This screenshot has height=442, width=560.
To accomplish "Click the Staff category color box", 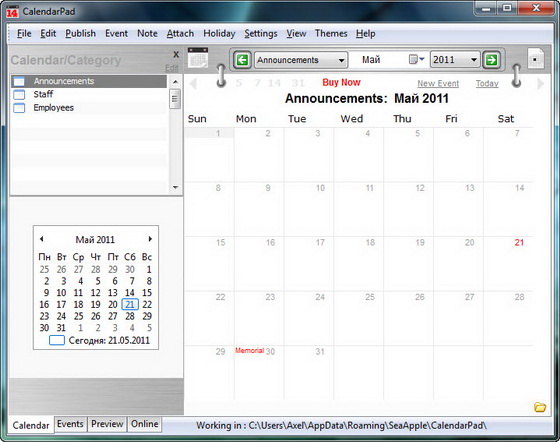I will point(19,95).
